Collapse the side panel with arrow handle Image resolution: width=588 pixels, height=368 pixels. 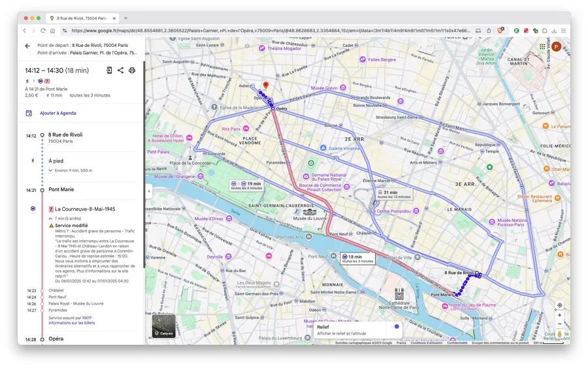(149, 191)
